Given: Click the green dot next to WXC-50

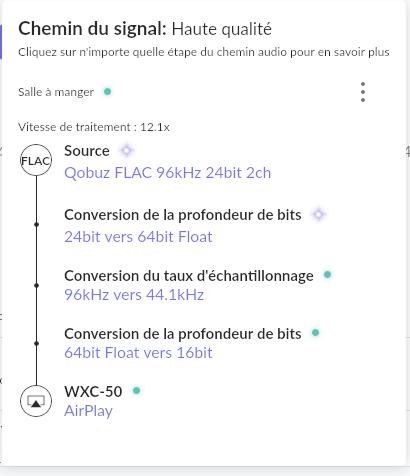Looking at the screenshot, I should click(136, 390).
